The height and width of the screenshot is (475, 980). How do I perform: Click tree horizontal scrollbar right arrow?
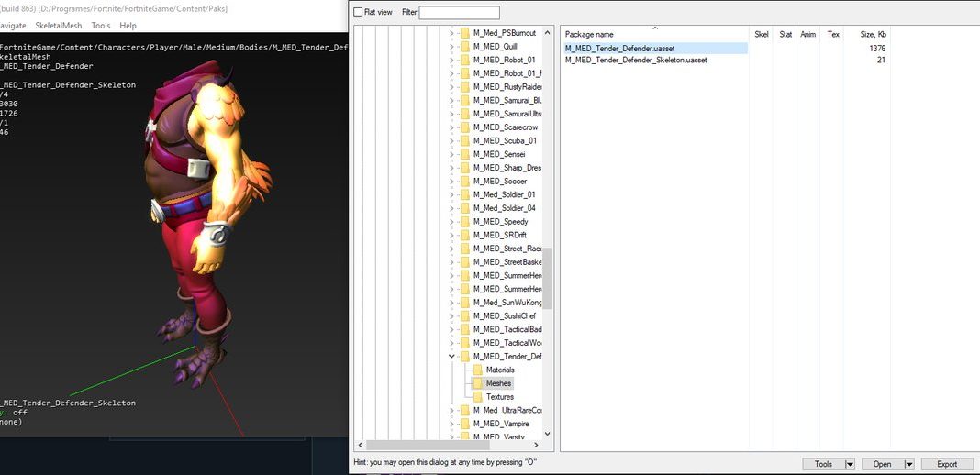click(536, 445)
